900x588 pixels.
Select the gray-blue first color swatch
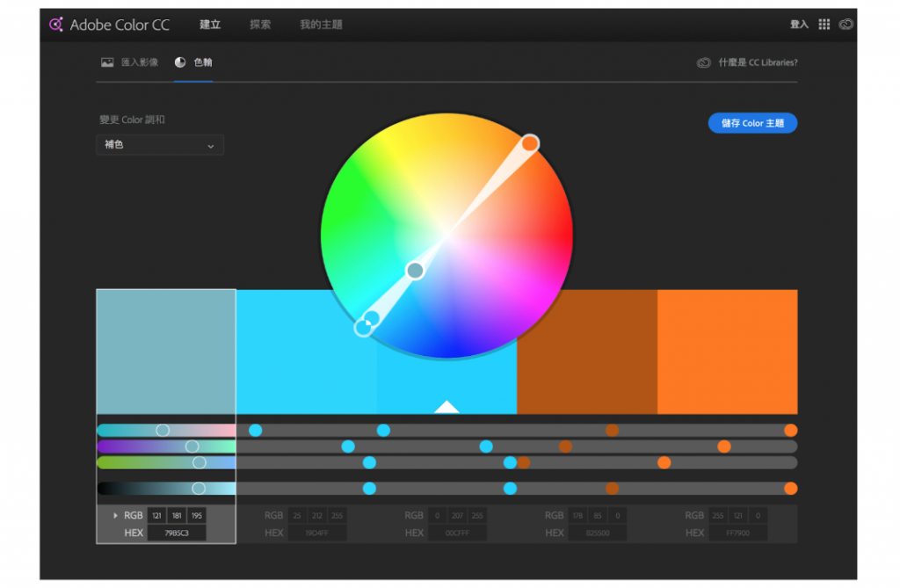166,352
